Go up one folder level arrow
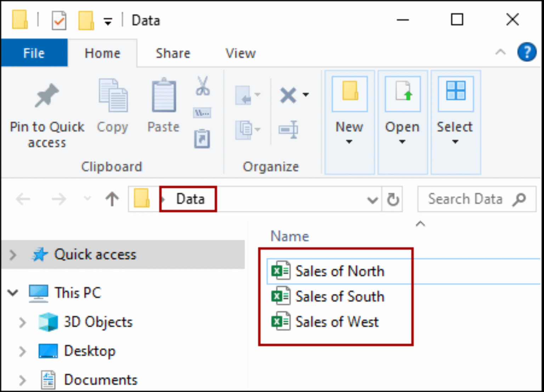The height and width of the screenshot is (392, 544). pos(112,199)
